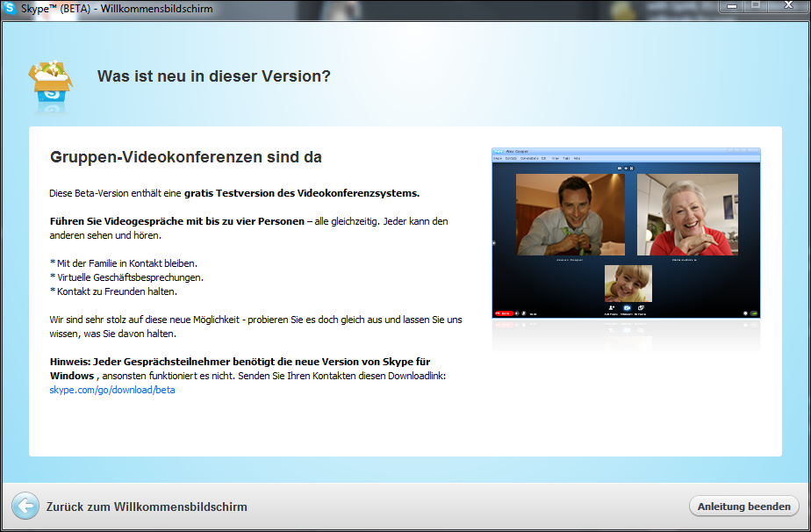The image size is (811, 532).
Task: Click the blue back arrow icon
Action: pyautogui.click(x=25, y=506)
